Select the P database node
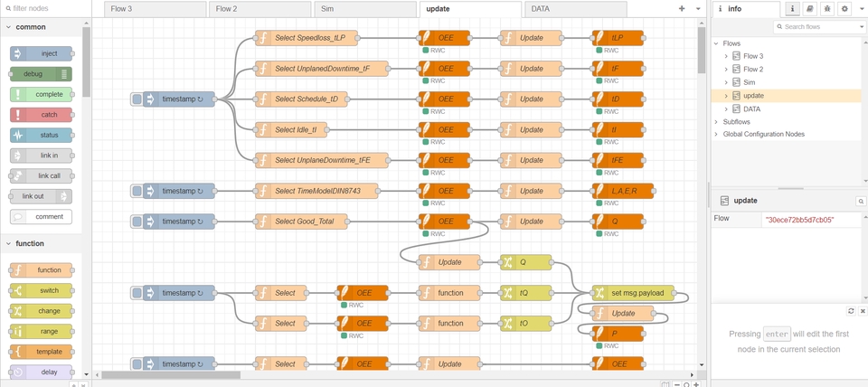 click(618, 334)
